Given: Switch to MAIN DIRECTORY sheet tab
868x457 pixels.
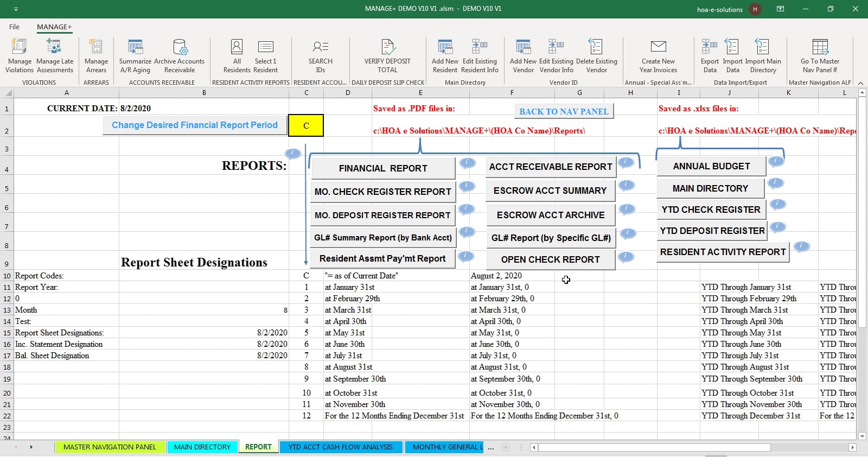Looking at the screenshot, I should point(202,447).
